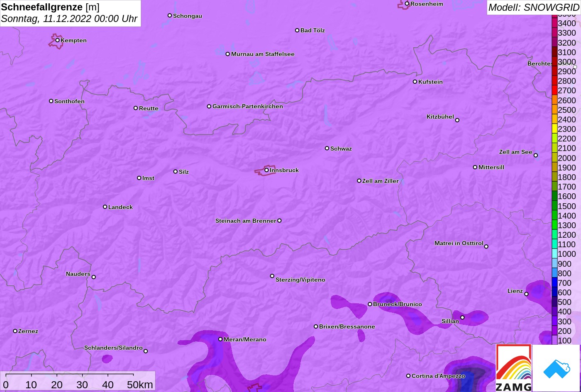
Task: Click the legend value 2000
Action: tap(567, 158)
